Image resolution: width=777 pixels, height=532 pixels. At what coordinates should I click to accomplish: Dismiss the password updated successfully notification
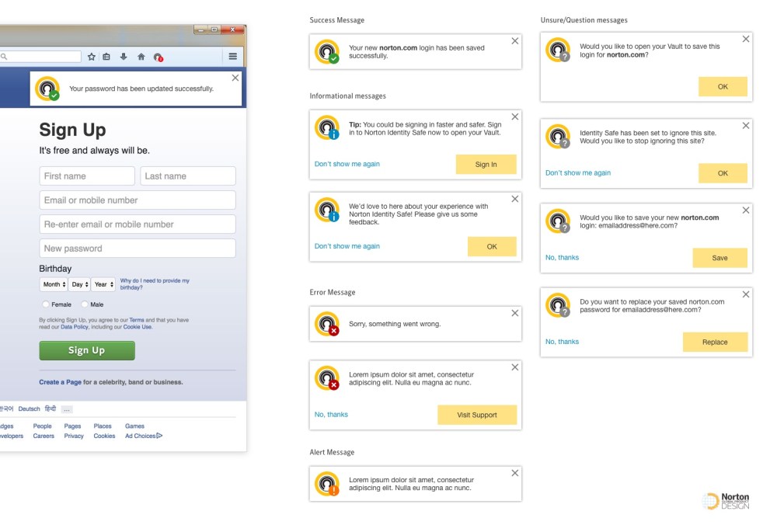click(235, 78)
